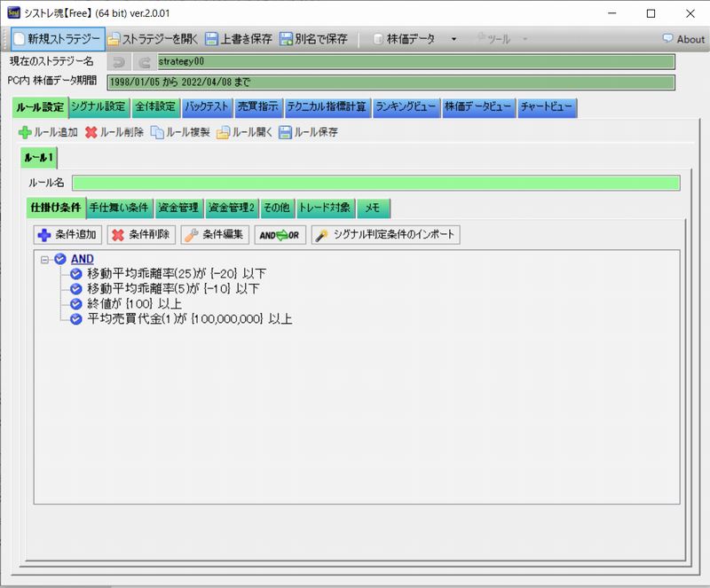This screenshot has height=588, width=710.
Task: Open the About dialog
Action: (x=683, y=39)
